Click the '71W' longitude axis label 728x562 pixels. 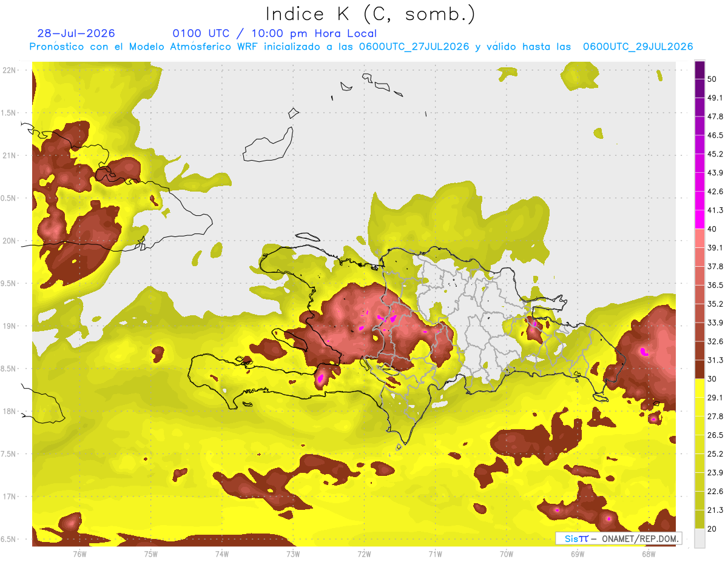pos(435,554)
